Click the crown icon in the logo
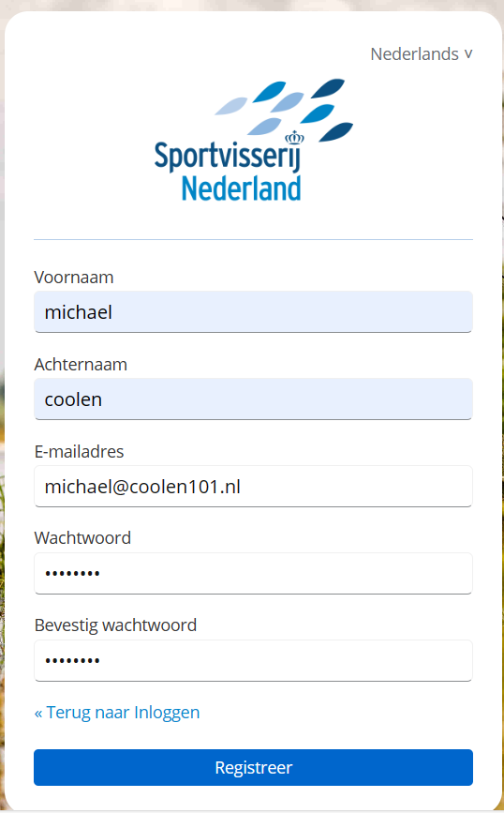Screen dimensions: 504x813 click(294, 138)
